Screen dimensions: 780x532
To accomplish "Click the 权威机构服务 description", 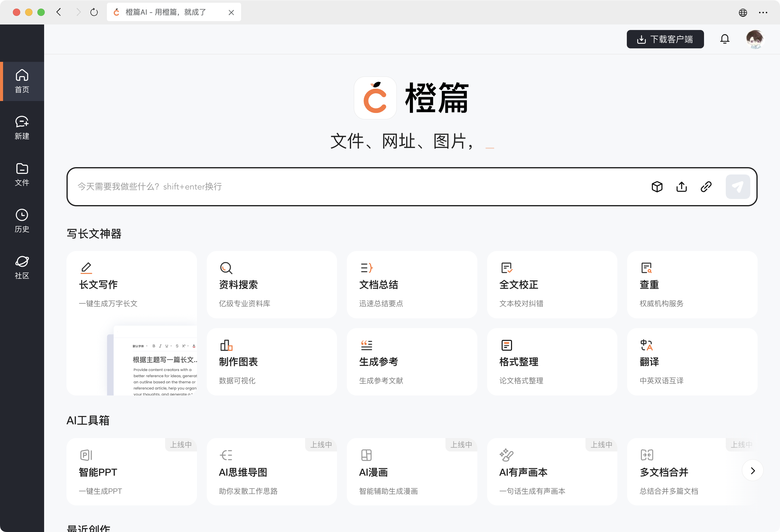I will click(661, 304).
